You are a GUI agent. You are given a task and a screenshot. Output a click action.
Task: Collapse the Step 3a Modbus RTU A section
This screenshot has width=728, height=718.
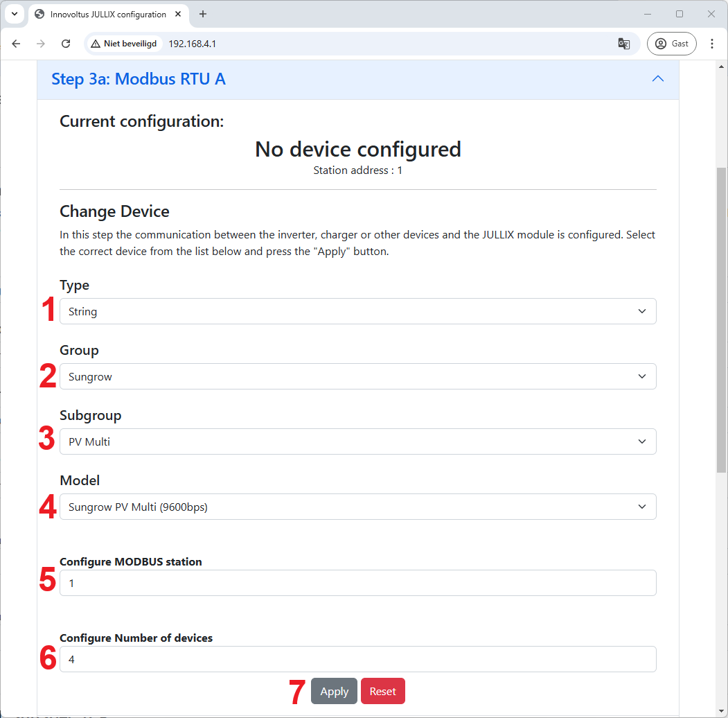(x=657, y=79)
